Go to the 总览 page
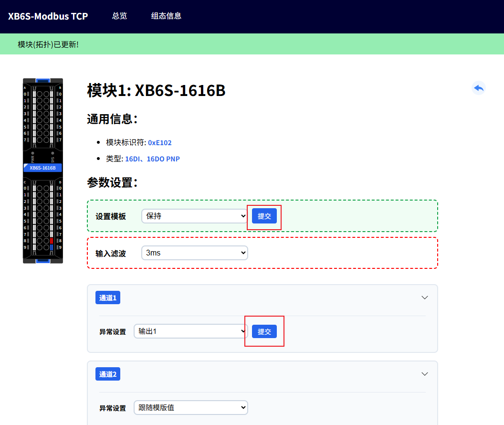The height and width of the screenshot is (425, 504). click(119, 16)
